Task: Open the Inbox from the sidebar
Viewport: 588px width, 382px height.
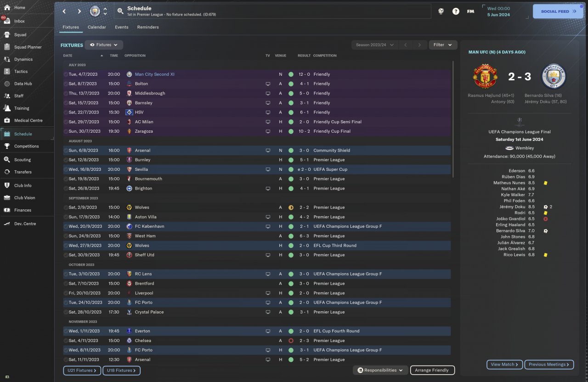Action: tap(19, 21)
